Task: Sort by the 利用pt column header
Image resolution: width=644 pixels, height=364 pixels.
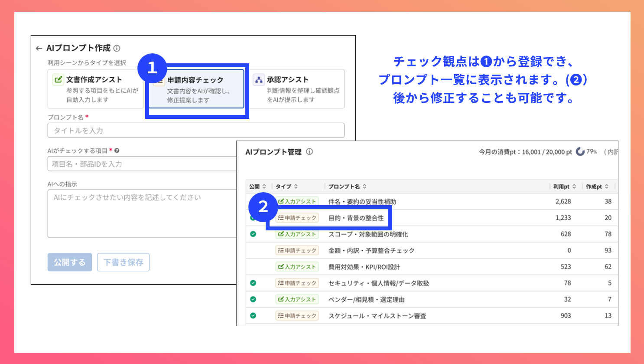Action: click(564, 187)
